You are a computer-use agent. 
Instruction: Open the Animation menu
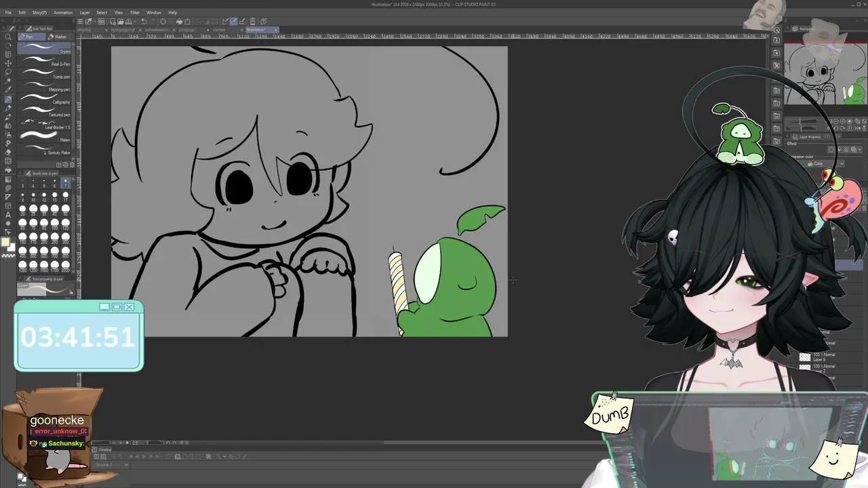click(x=63, y=12)
